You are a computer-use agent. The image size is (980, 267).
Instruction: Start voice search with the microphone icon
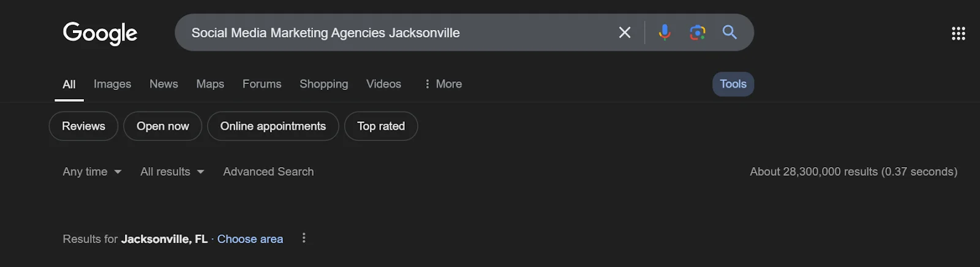point(665,32)
